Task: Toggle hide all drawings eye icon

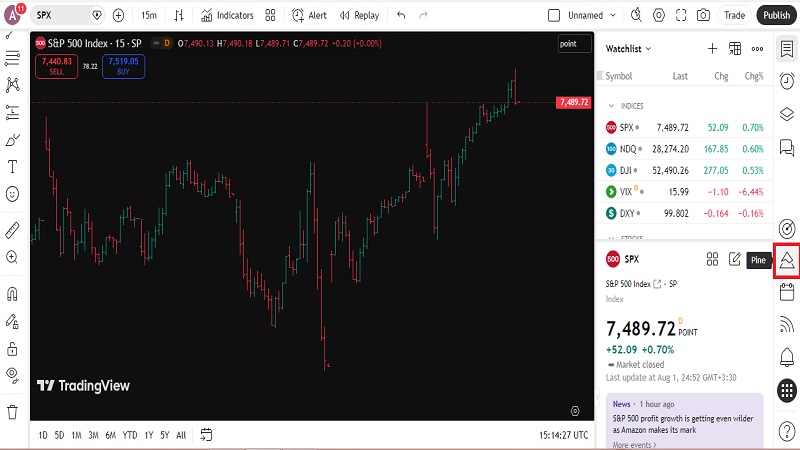Action: point(12,376)
